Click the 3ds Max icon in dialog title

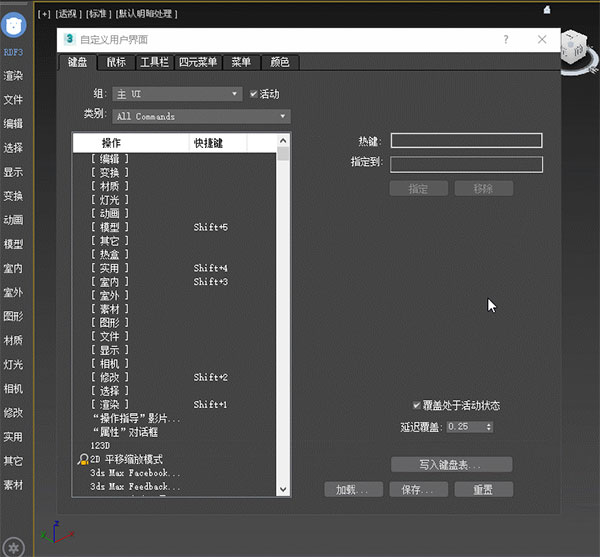click(x=69, y=39)
